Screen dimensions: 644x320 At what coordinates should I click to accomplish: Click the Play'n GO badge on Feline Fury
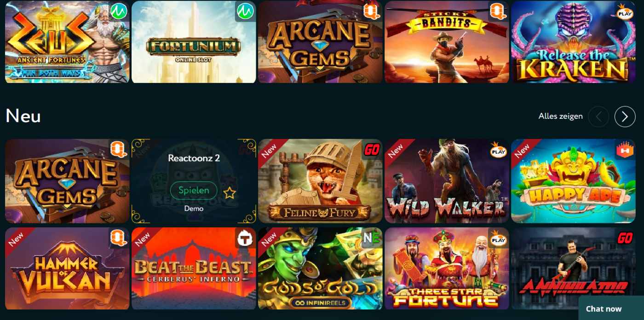pyautogui.click(x=372, y=150)
